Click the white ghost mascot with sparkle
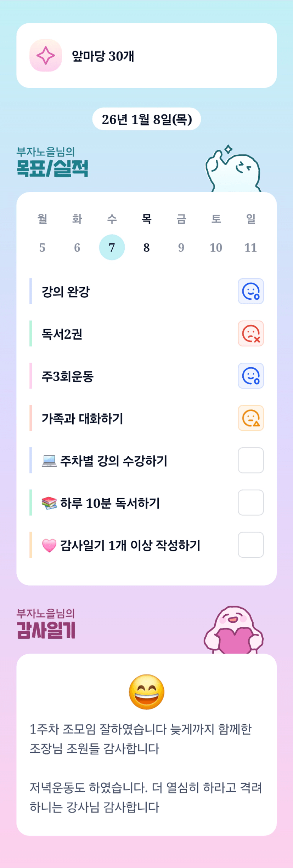Image resolution: width=293 pixels, height=868 pixels. [x=233, y=169]
